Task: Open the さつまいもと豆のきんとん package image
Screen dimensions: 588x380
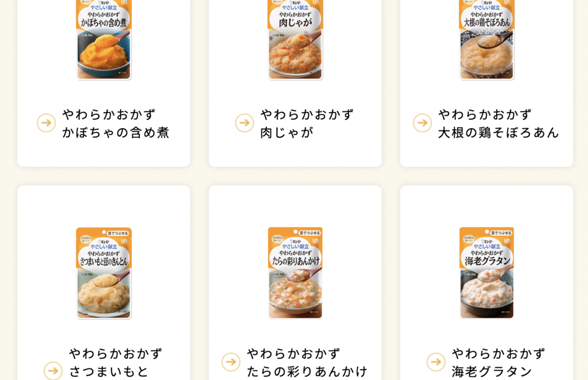Action: [104, 273]
